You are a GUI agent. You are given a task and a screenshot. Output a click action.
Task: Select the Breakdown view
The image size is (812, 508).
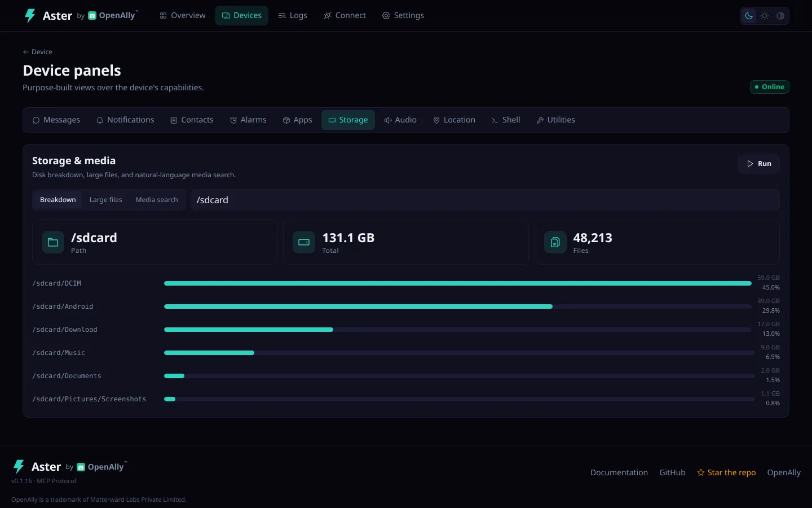pyautogui.click(x=58, y=200)
